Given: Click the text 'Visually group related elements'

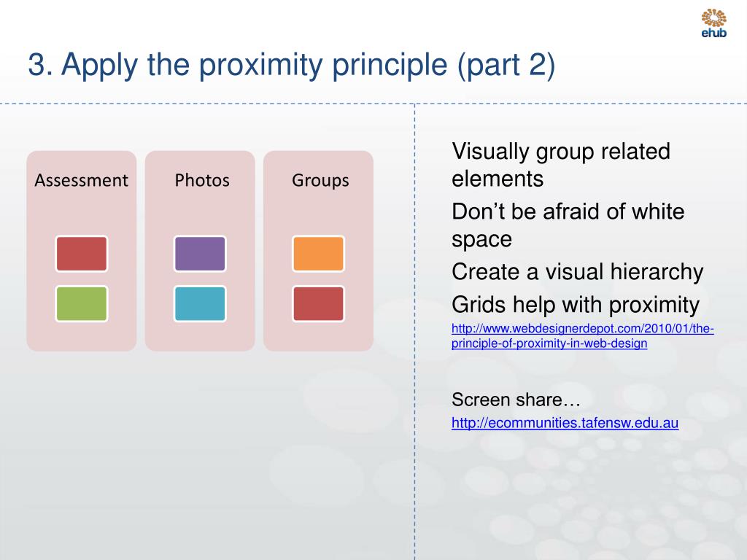Looking at the screenshot, I should coord(561,165).
